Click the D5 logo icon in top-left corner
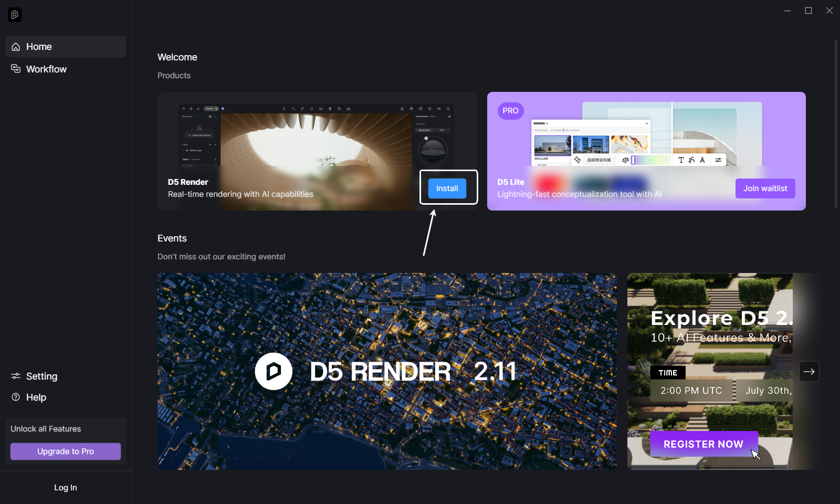The height and width of the screenshot is (504, 840). [15, 15]
